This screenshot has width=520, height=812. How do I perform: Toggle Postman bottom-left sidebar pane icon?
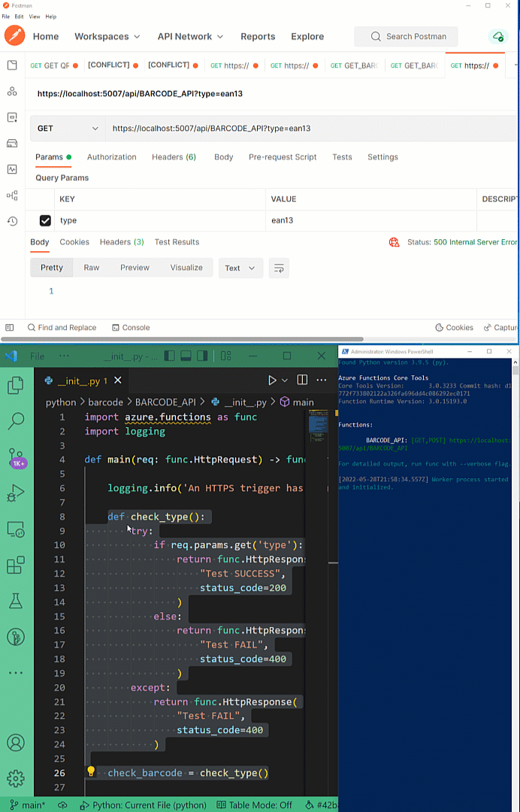[9, 327]
